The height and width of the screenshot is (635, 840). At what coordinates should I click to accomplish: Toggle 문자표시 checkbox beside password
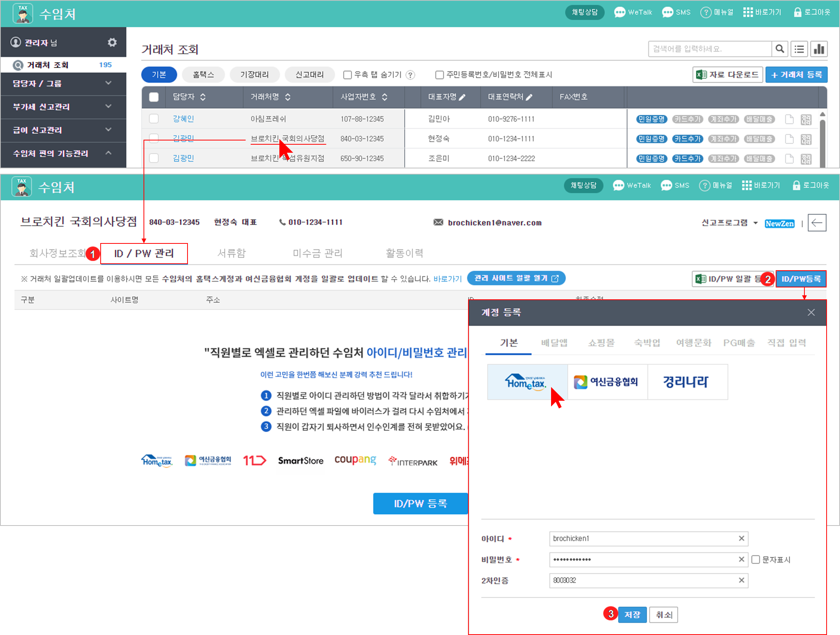coord(756,560)
